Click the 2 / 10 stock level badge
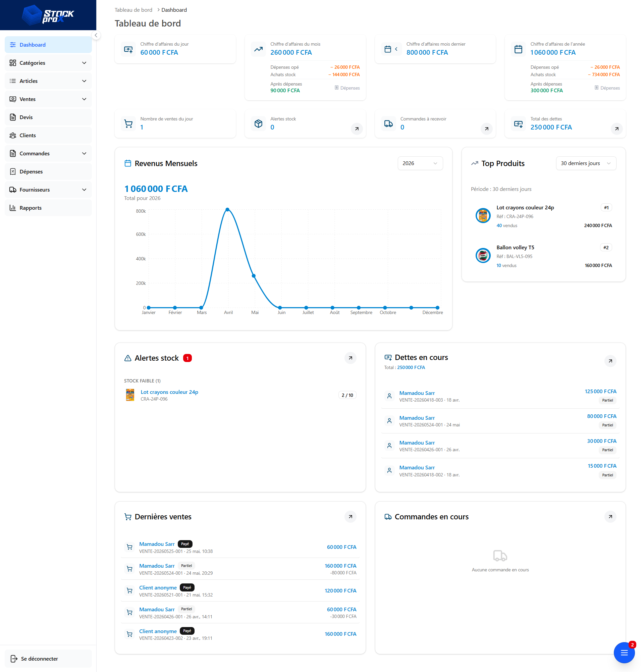 click(x=347, y=395)
